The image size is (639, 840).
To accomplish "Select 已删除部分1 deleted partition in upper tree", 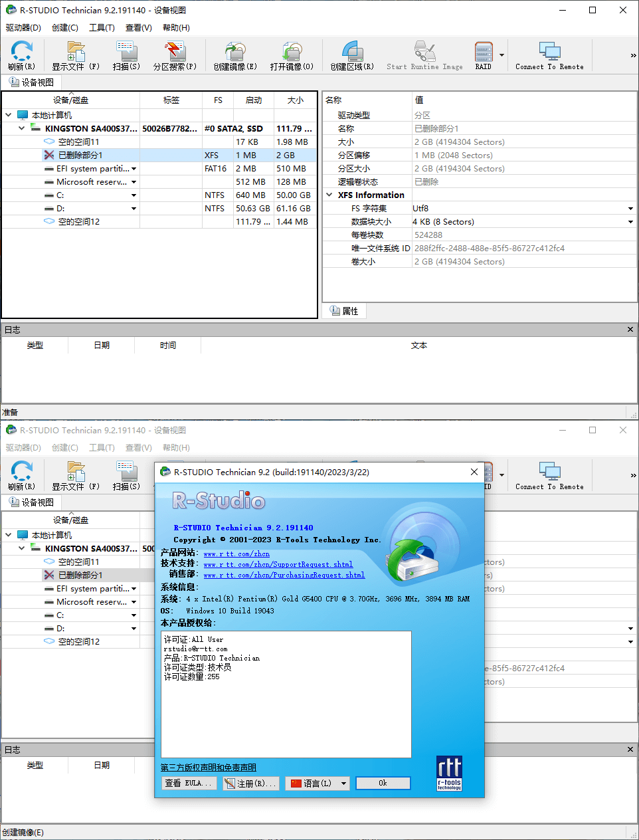I will (80, 155).
